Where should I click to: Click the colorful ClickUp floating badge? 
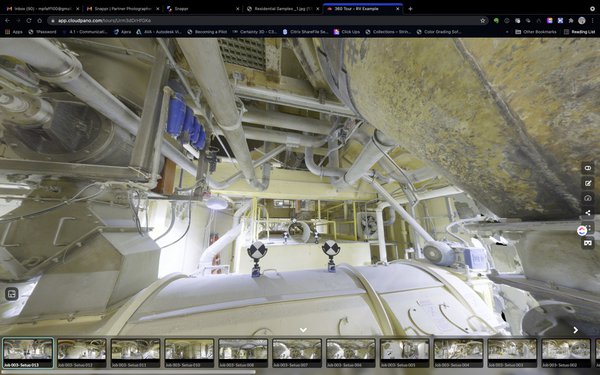582,230
